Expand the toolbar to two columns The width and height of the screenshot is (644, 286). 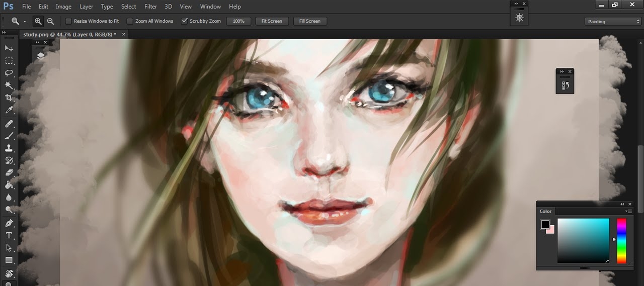pyautogui.click(x=4, y=32)
